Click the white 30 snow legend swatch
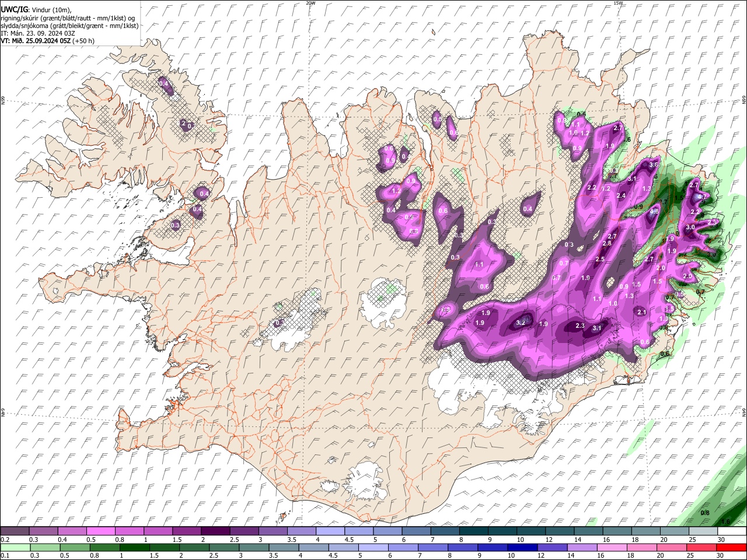 732,531
